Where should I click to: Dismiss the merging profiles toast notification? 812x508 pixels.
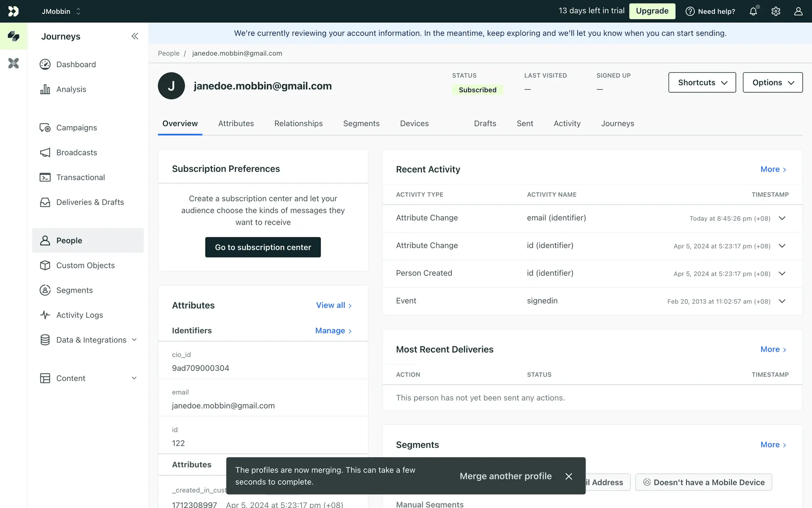pyautogui.click(x=569, y=476)
